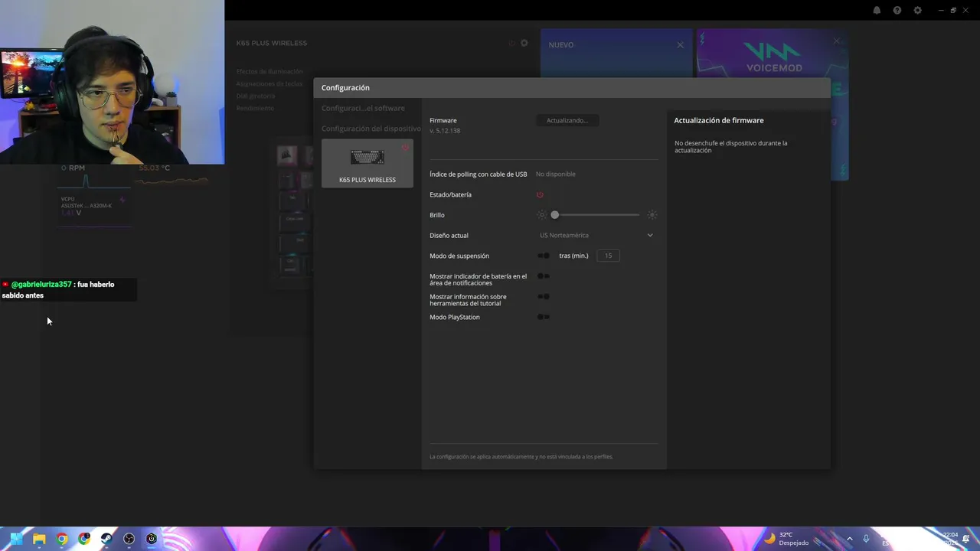The height and width of the screenshot is (551, 980).
Task: Click the red battery status icon on the K65 device card
Action: 405,148
